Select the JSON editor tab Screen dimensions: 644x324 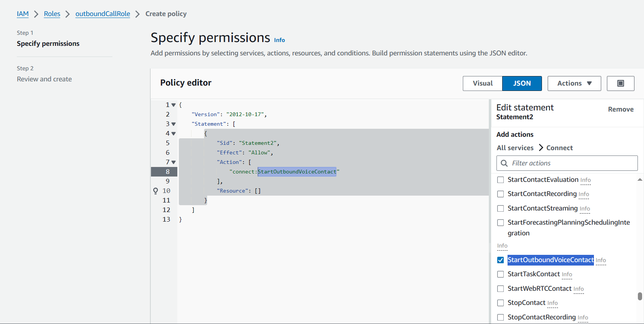click(x=522, y=83)
